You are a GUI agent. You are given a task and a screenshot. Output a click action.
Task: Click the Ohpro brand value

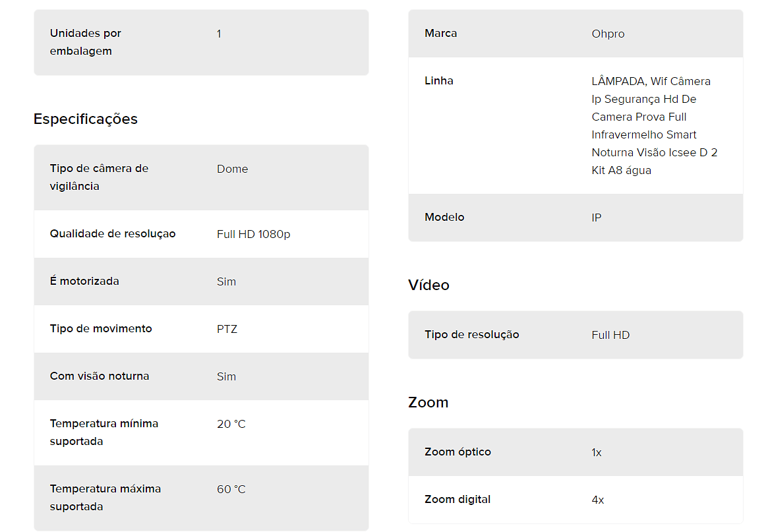pos(608,34)
